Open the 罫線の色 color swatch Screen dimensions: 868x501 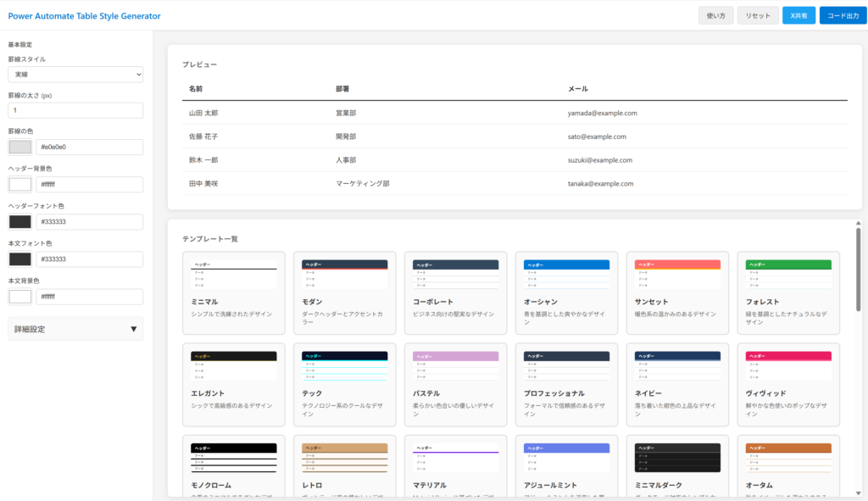tap(20, 148)
